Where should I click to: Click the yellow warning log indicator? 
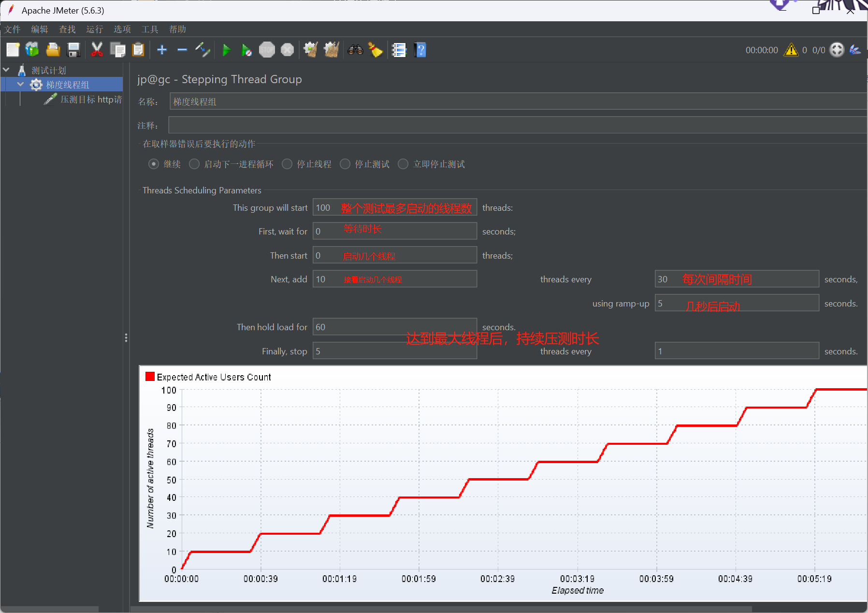791,50
